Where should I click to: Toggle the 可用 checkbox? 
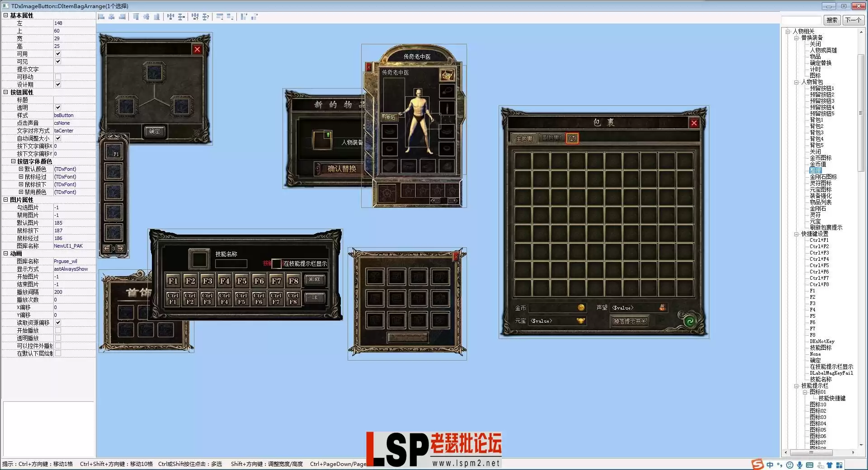(x=58, y=54)
